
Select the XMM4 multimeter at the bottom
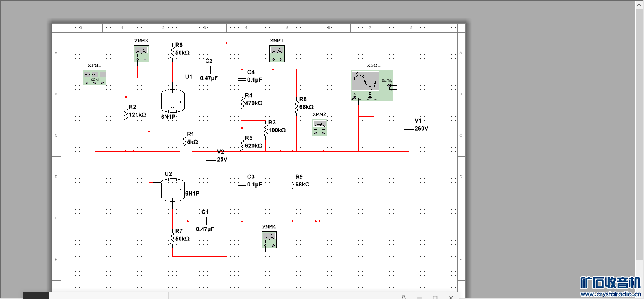[x=269, y=240]
